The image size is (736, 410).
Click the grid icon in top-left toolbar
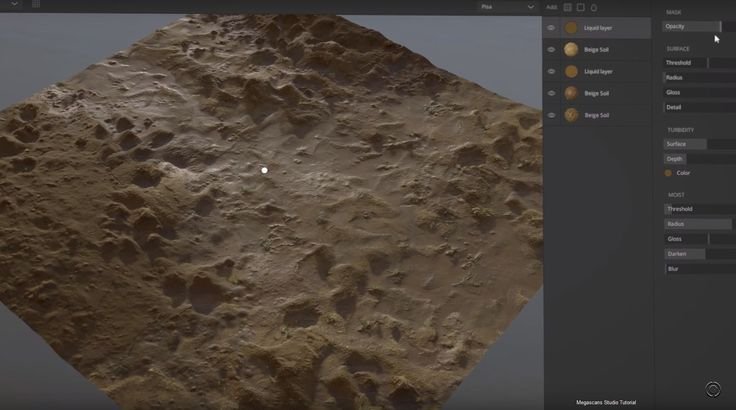coord(37,5)
